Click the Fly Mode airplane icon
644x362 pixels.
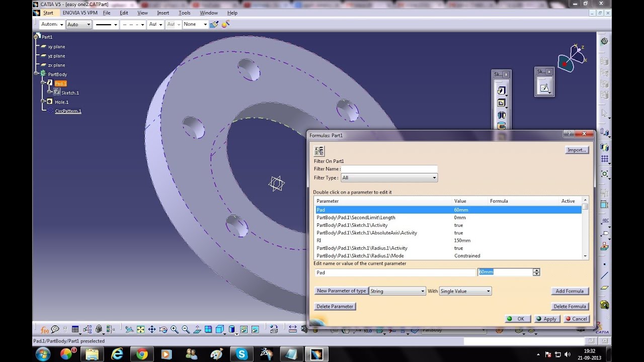click(129, 329)
